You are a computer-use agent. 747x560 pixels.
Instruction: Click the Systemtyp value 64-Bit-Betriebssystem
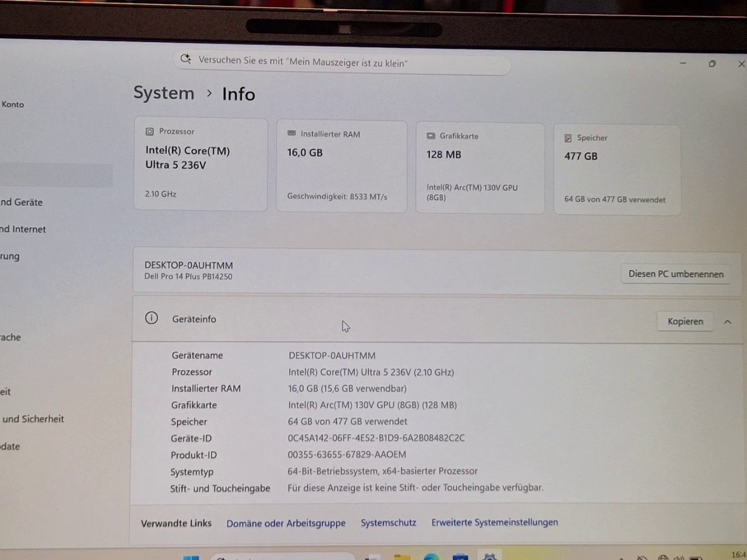382,471
